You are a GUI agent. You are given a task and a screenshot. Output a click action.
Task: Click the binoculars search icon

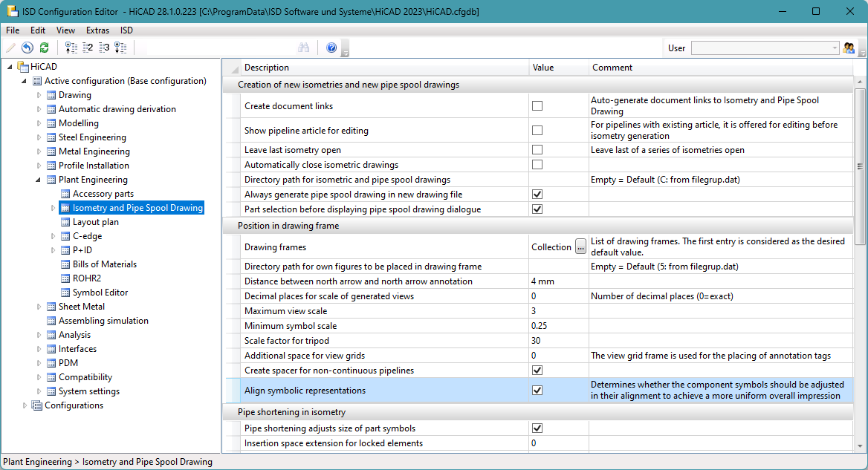pyautogui.click(x=303, y=48)
